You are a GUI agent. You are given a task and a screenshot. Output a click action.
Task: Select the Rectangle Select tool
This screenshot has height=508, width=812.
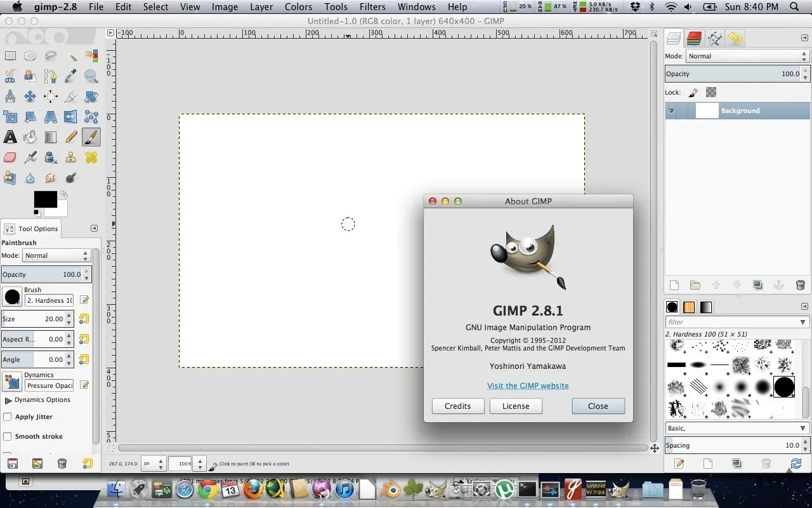tap(10, 56)
